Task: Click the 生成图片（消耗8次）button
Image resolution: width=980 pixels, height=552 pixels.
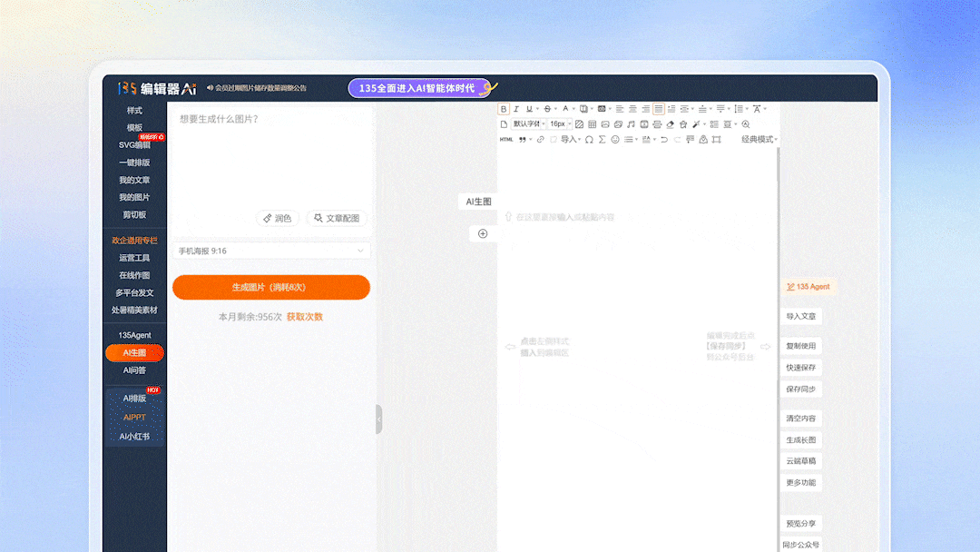Action: (270, 287)
